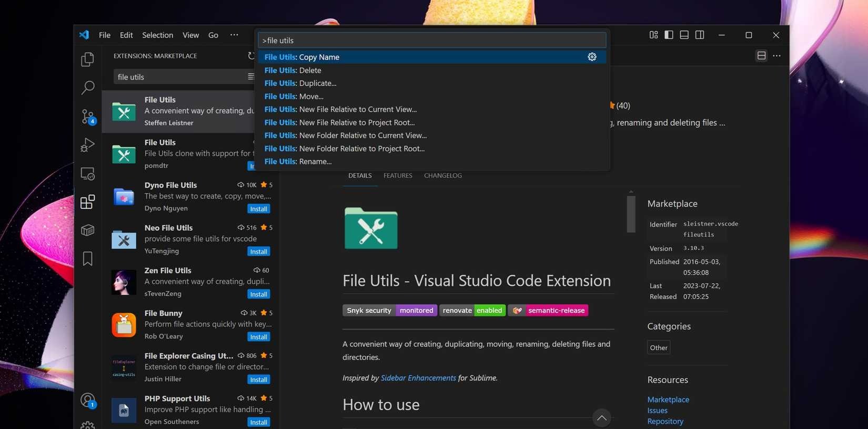868x429 pixels.
Task: Switch to the DETAILS tab
Action: (x=360, y=175)
